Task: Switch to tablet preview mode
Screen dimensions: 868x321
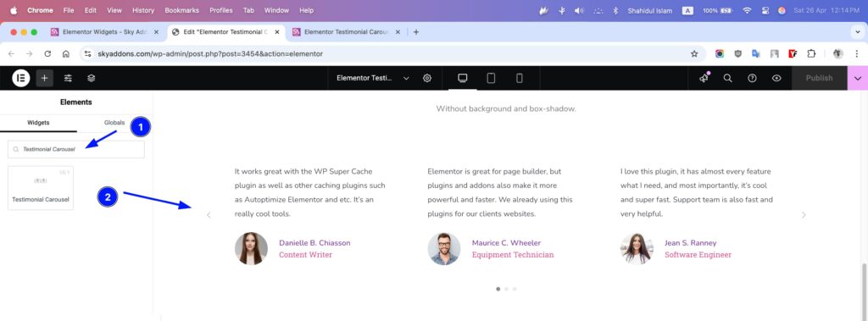Action: pyautogui.click(x=491, y=78)
